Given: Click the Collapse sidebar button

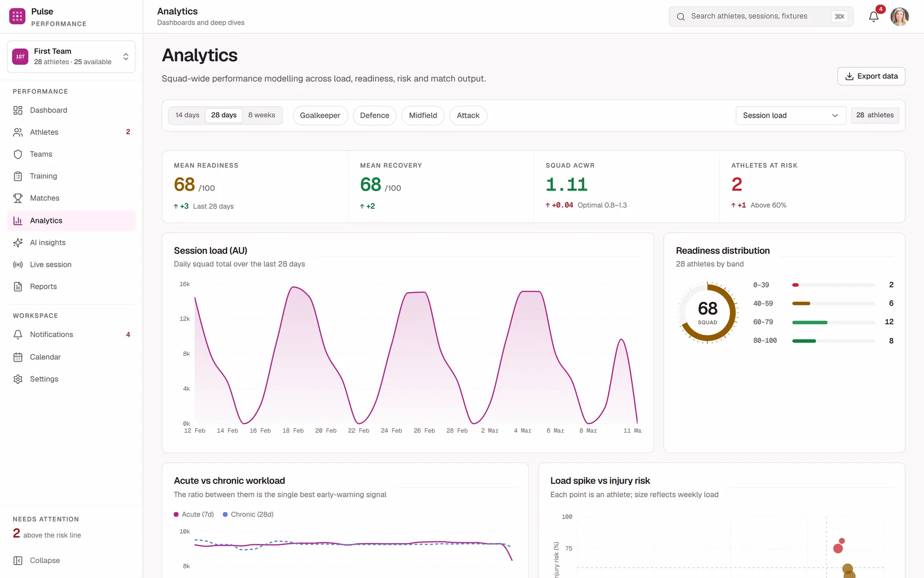Looking at the screenshot, I should coord(71,561).
